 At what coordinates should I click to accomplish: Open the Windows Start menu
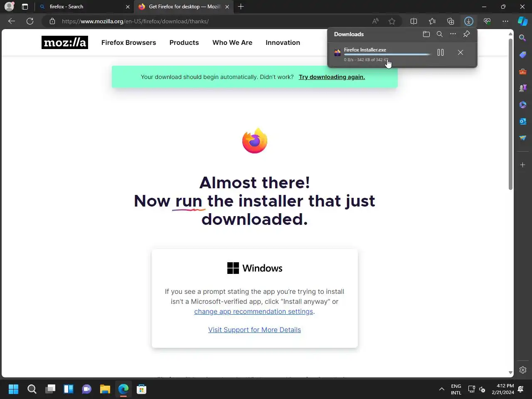coord(14,389)
